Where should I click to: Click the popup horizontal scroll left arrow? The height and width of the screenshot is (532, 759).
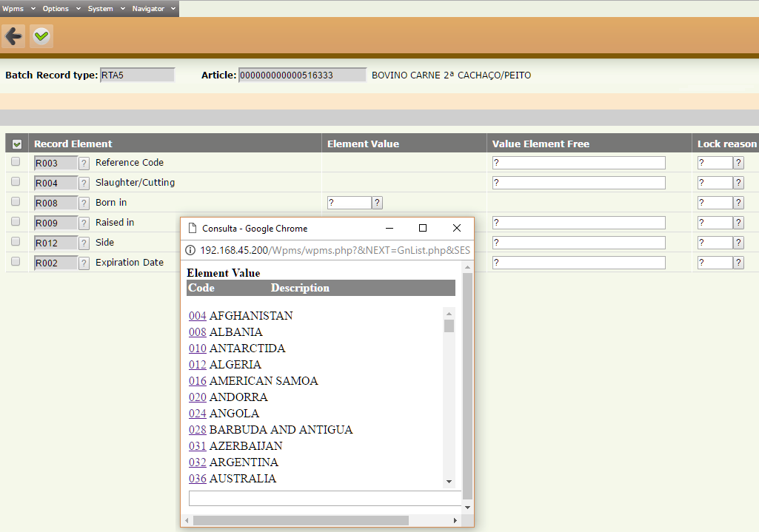coord(187,520)
